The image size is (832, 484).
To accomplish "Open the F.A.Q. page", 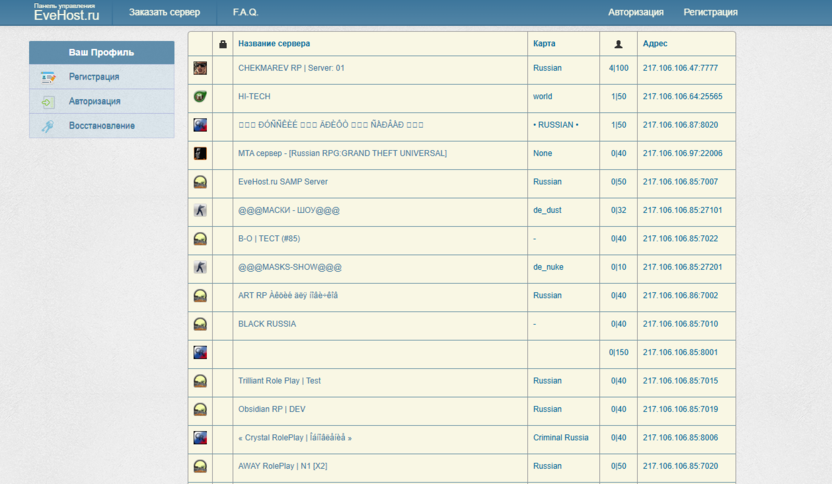I will tap(245, 12).
